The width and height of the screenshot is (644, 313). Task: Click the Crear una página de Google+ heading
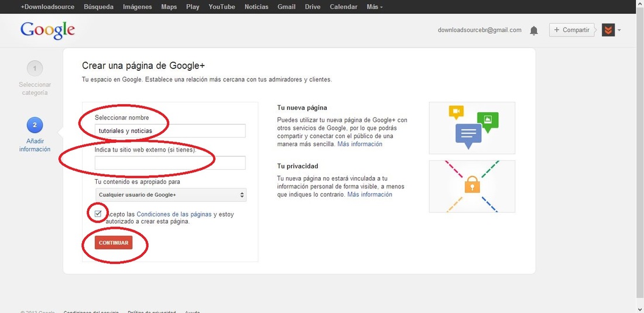click(x=143, y=66)
